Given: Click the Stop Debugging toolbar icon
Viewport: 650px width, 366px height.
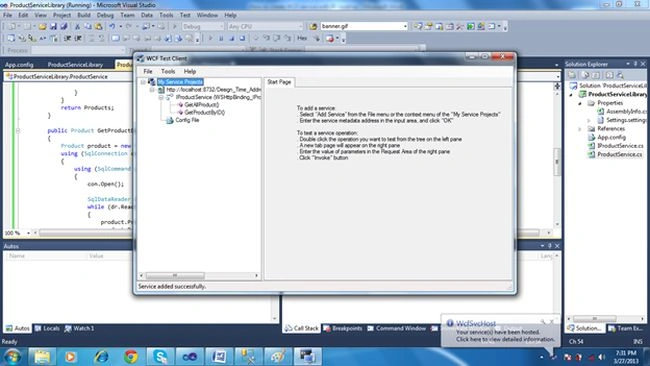Looking at the screenshot, I should pyautogui.click(x=231, y=38).
